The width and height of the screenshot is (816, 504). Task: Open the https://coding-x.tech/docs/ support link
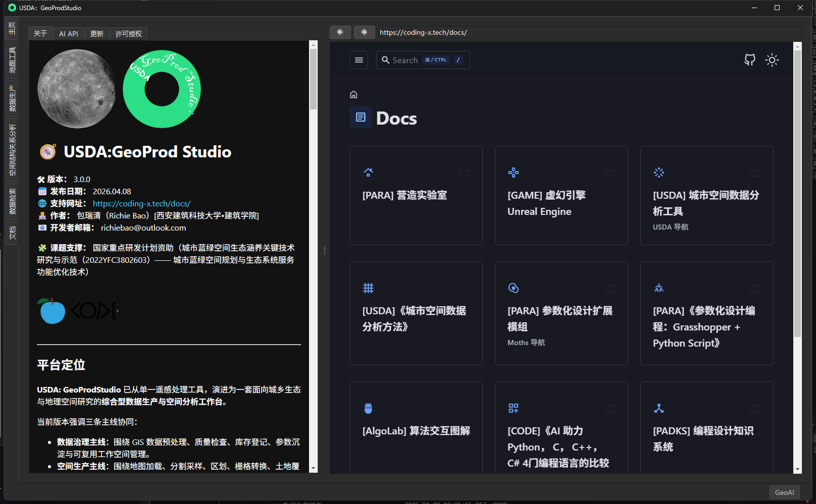(141, 203)
